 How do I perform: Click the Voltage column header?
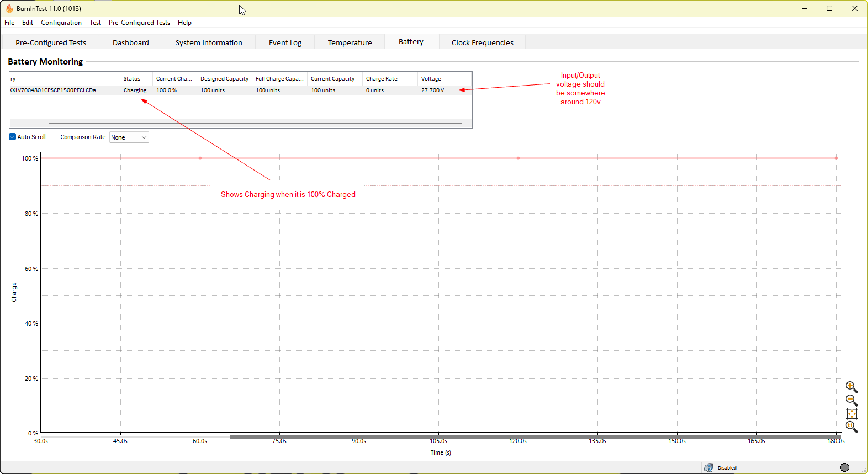pyautogui.click(x=444, y=79)
